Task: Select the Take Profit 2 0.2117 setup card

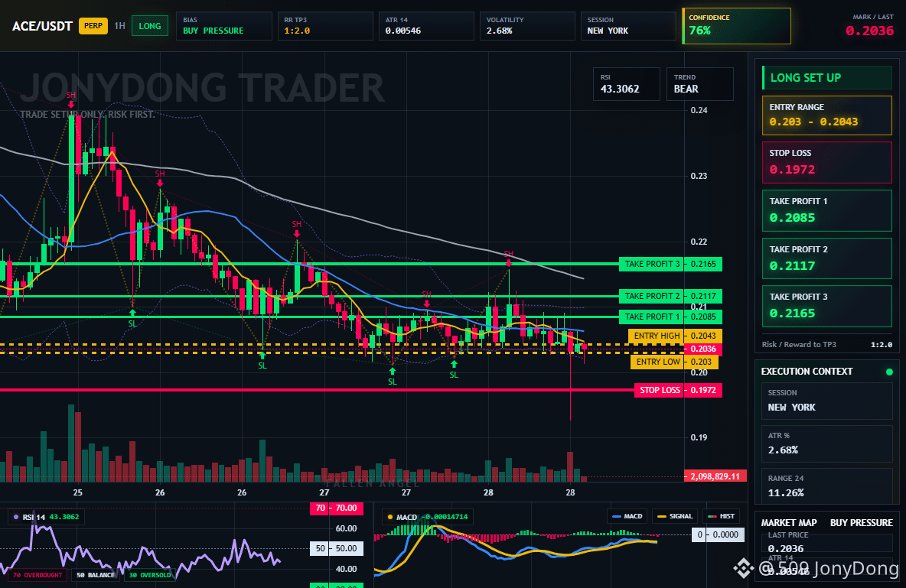Action: pyautogui.click(x=827, y=258)
